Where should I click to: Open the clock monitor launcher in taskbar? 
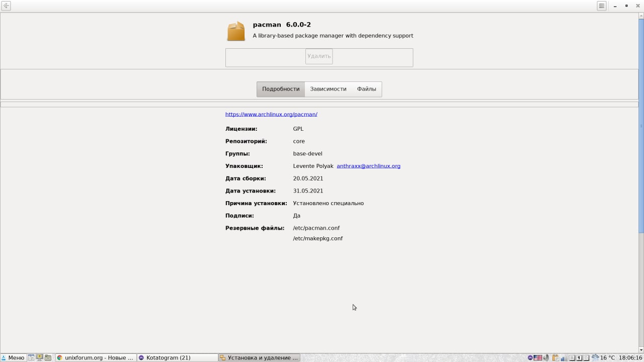tap(40, 357)
